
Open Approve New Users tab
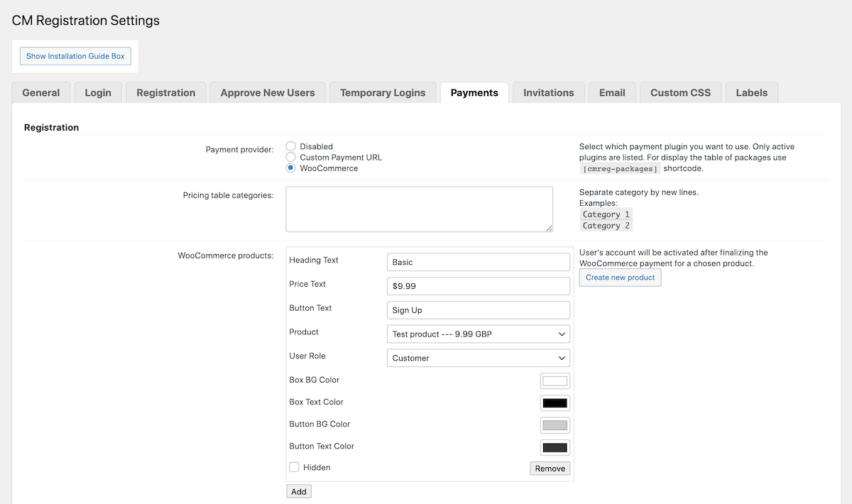[268, 93]
